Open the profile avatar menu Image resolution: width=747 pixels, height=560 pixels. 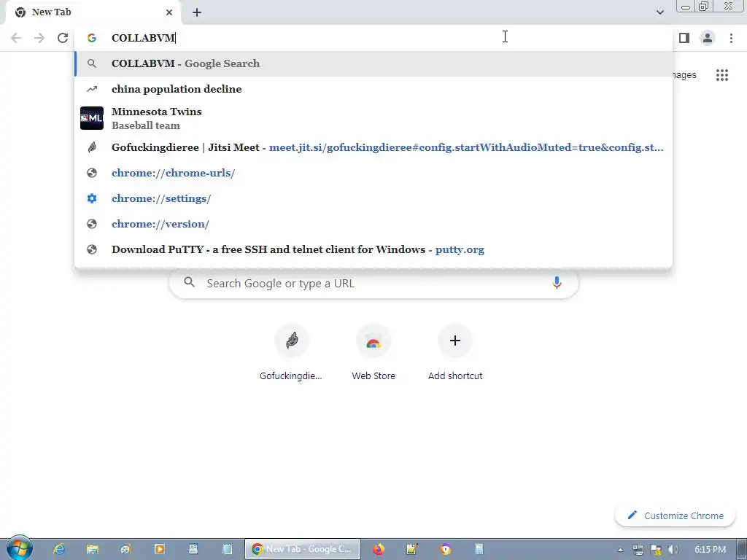[708, 38]
